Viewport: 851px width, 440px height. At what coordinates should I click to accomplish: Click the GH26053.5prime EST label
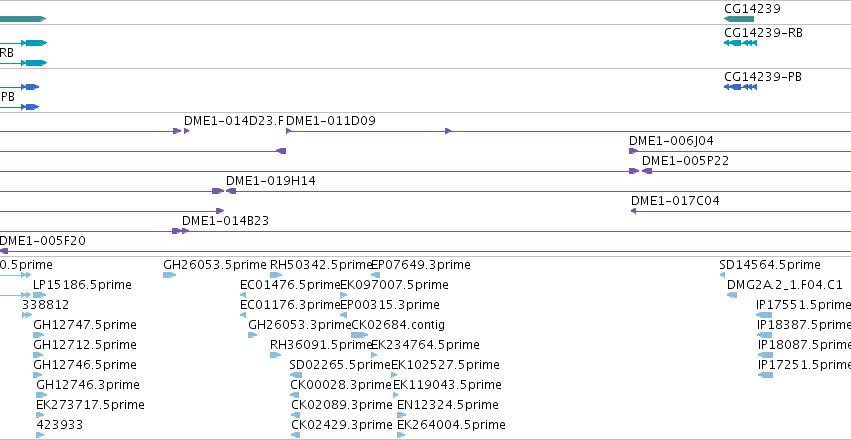click(x=215, y=265)
